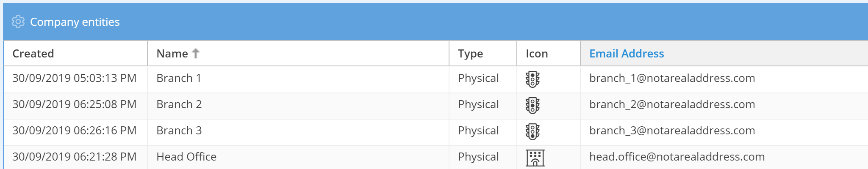Sort by the Email Address column header
The height and width of the screenshot is (169, 868).
[627, 54]
